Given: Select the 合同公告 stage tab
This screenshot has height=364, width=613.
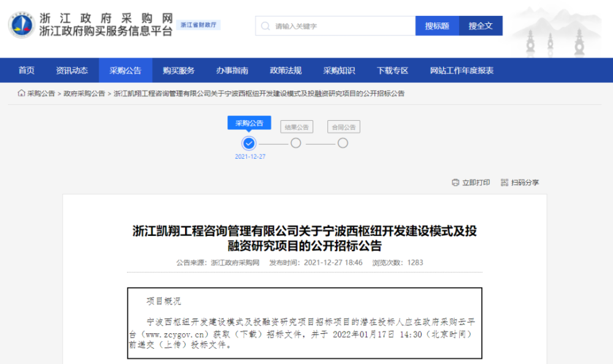Looking at the screenshot, I should click(x=344, y=127).
